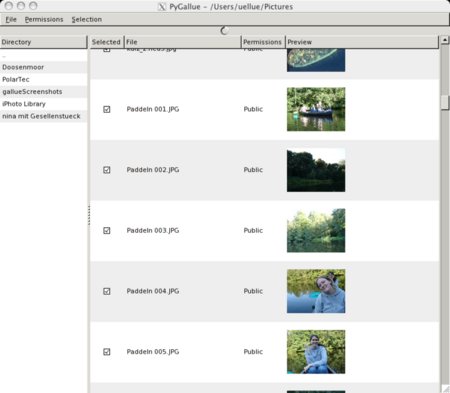Click the window resize grip corner

pyautogui.click(x=445, y=388)
